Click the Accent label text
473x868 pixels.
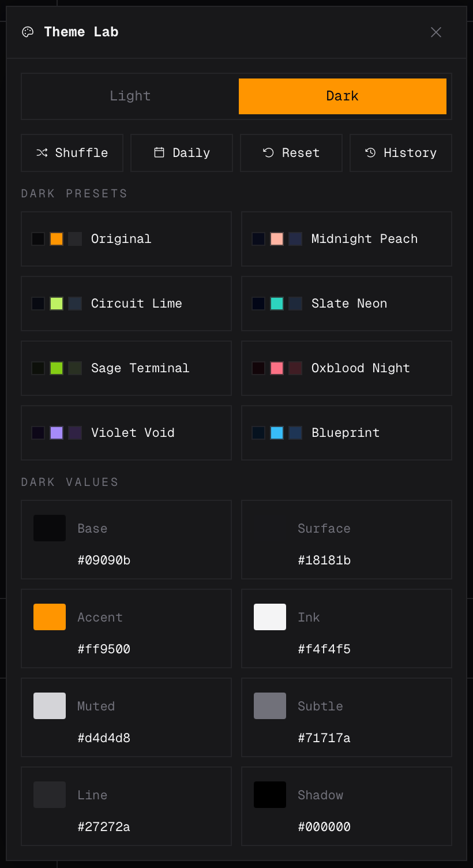[x=100, y=618]
